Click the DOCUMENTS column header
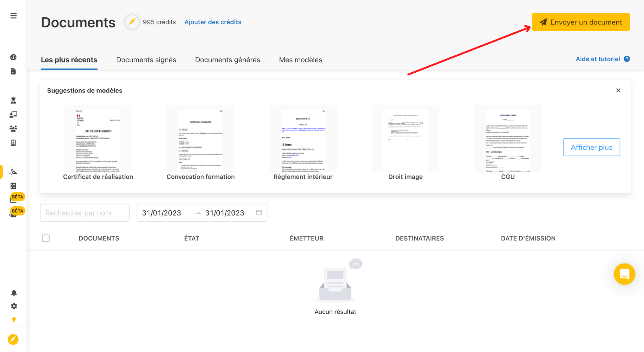This screenshot has height=352, width=644. pos(99,238)
